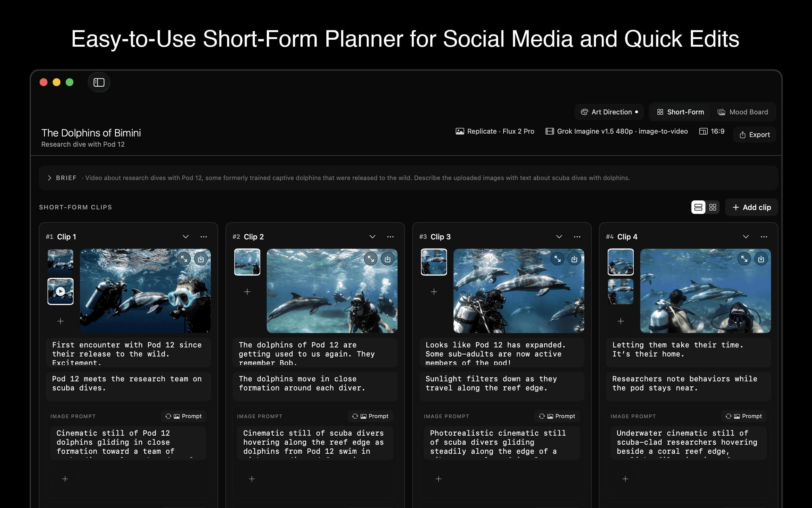Open the Art Direction panel
The image size is (812, 508).
pyautogui.click(x=609, y=112)
